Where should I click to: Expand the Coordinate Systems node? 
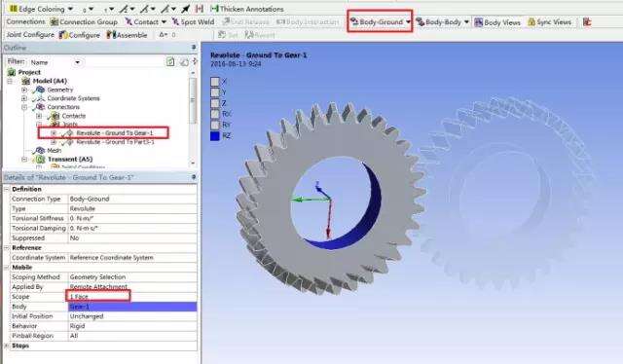coord(24,98)
